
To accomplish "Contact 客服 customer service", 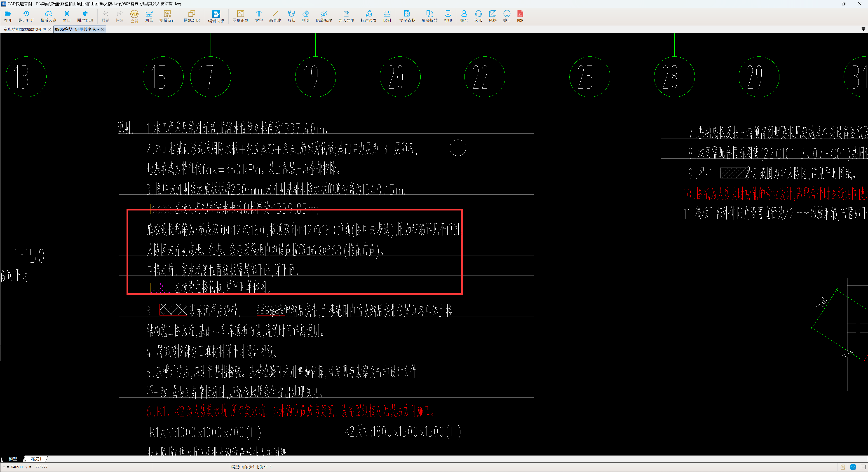I will click(x=479, y=16).
